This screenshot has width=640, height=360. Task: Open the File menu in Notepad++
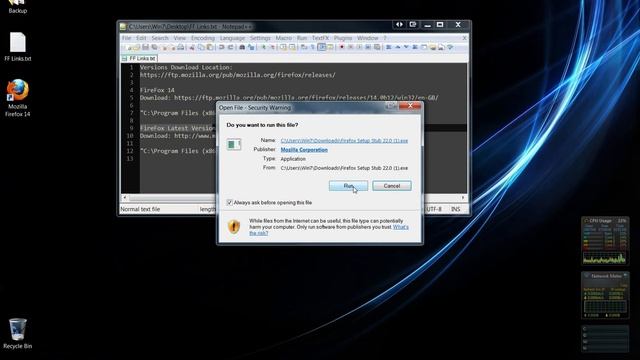[x=127, y=38]
